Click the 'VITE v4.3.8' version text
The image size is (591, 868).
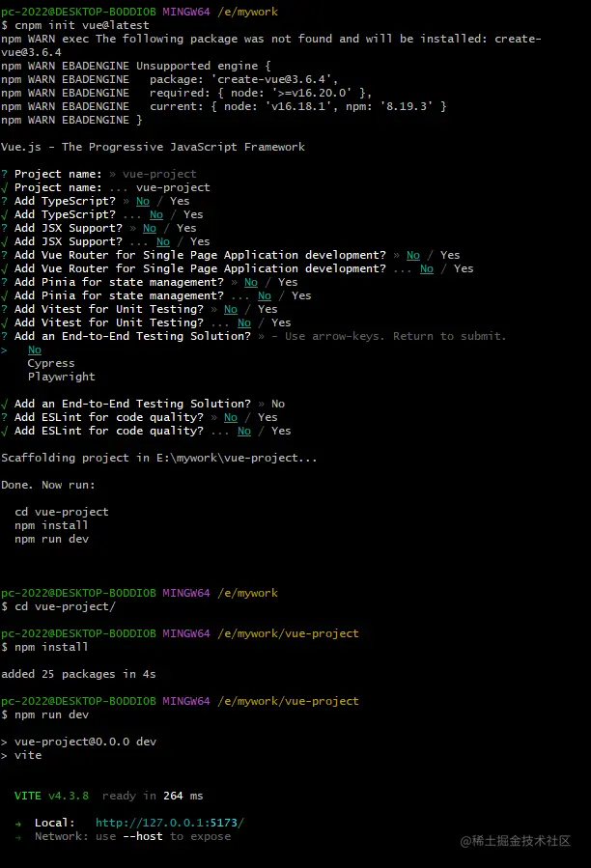[51, 796]
